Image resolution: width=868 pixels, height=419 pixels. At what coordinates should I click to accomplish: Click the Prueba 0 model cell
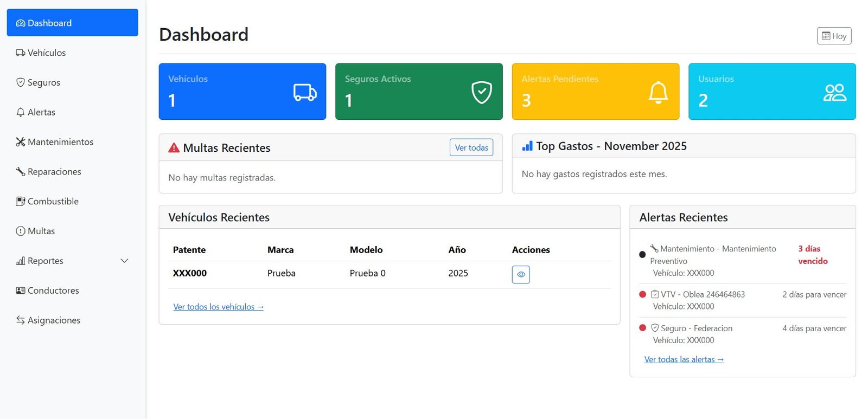368,273
